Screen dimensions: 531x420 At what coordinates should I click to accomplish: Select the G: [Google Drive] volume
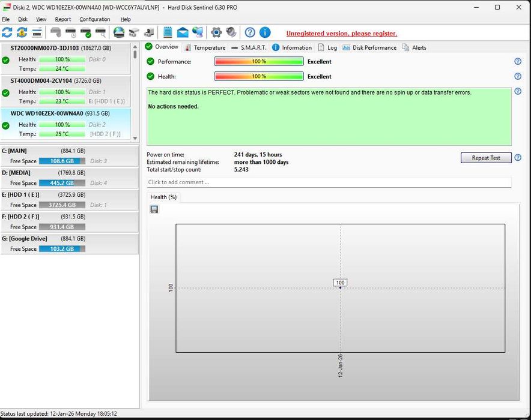click(x=70, y=244)
